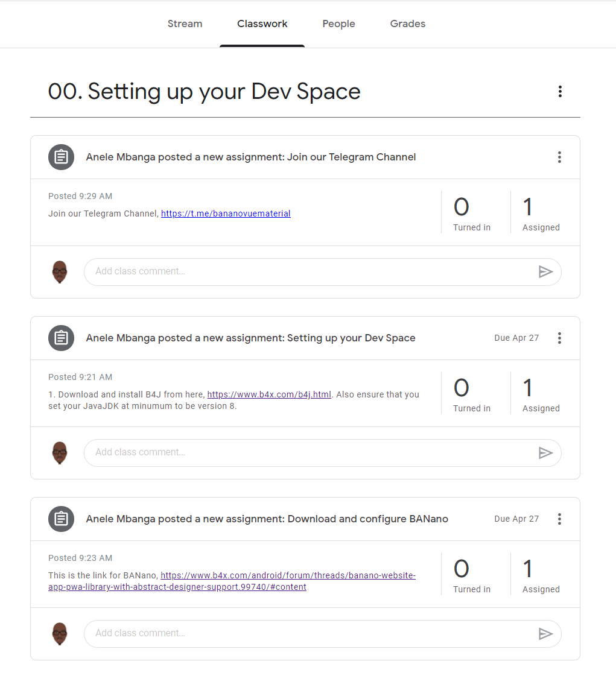Open the t.me/bananovuematerial Telegram link

pos(226,214)
